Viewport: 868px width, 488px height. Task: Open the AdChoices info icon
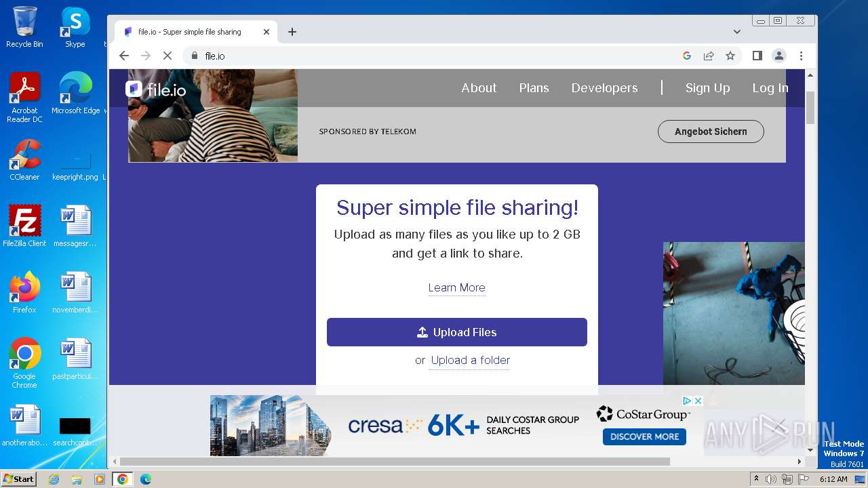pyautogui.click(x=687, y=401)
